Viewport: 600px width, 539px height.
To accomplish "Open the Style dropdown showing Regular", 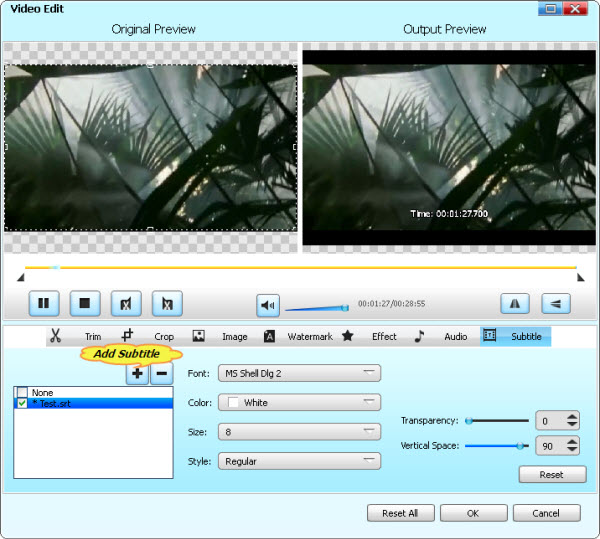I will coord(299,461).
